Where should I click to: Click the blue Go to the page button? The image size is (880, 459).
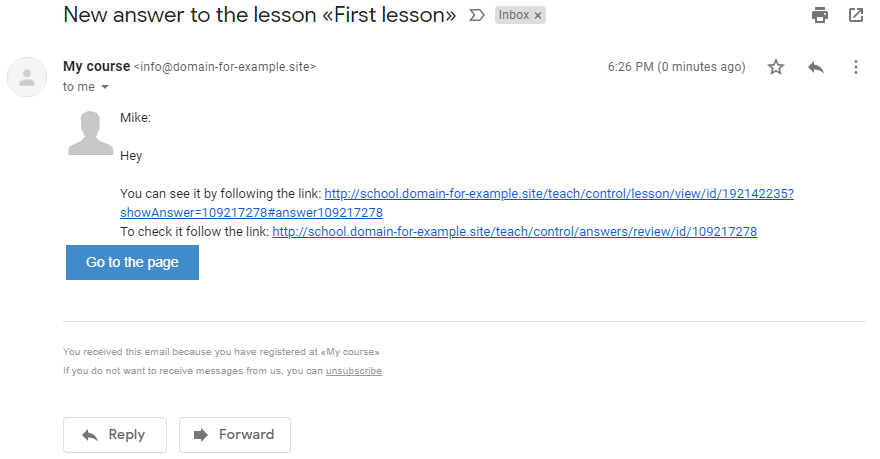[x=132, y=262]
